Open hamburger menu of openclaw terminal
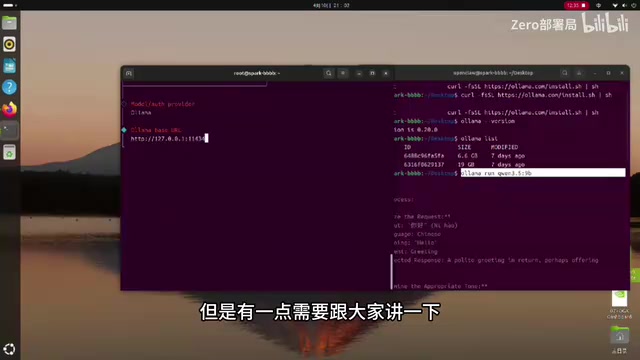Viewport: 640px width, 360px height. click(579, 73)
